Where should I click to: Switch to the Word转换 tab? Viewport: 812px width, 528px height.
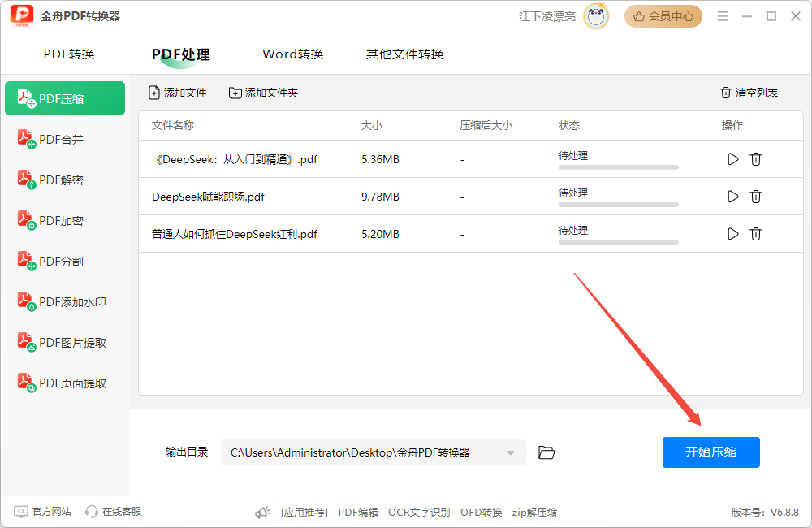292,54
